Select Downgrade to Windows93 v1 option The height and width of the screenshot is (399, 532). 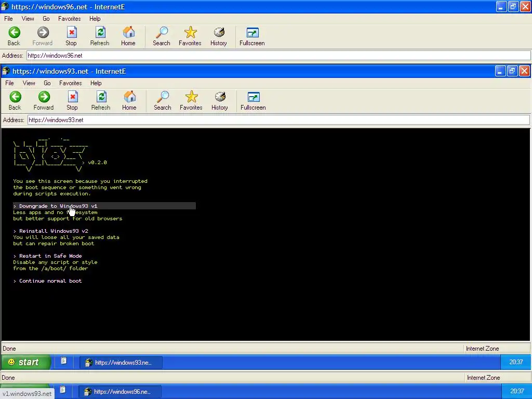[104, 206]
